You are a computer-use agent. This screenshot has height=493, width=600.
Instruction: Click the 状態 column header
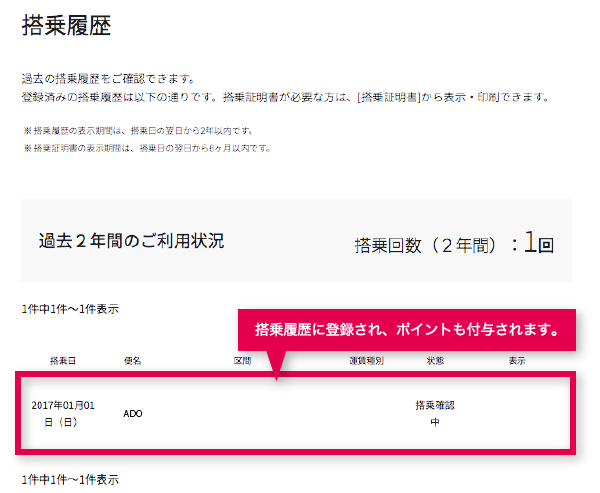[x=435, y=360]
